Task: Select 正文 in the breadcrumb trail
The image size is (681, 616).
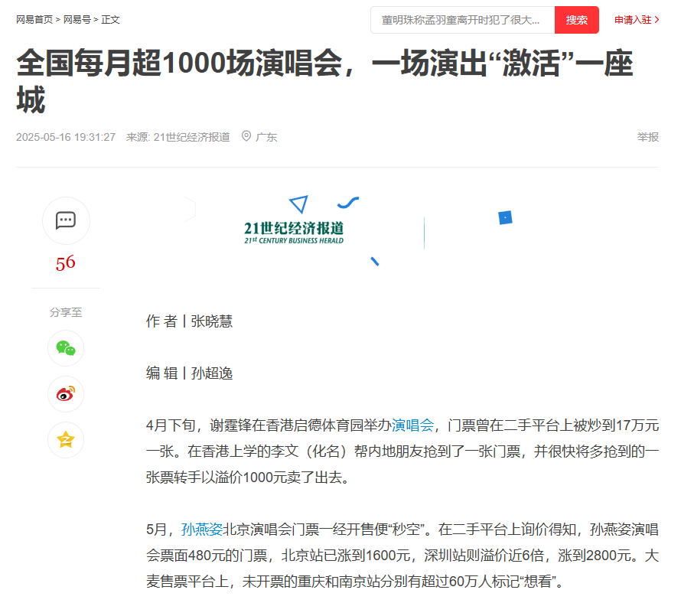Action: coord(110,20)
